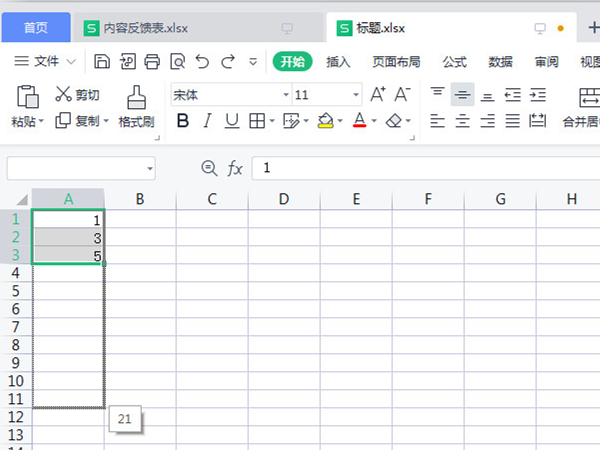The image size is (600, 450).
Task: Select column C header
Action: [212, 199]
